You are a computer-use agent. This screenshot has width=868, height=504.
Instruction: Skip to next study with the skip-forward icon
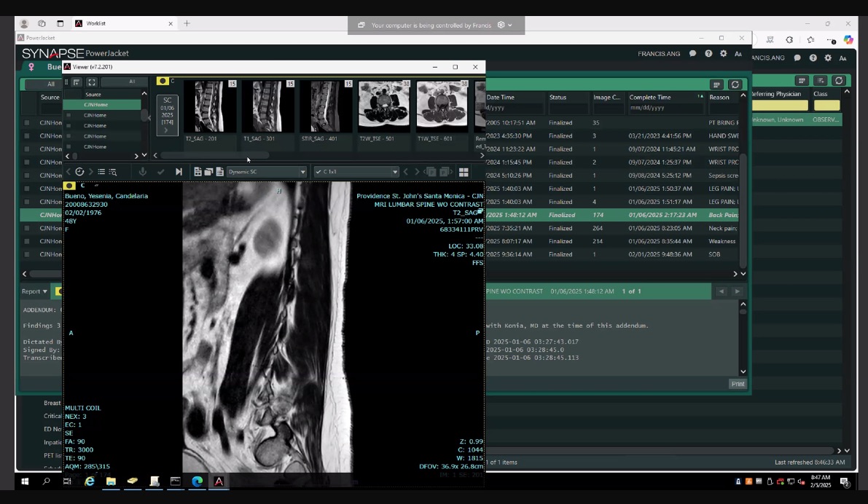[x=179, y=172]
